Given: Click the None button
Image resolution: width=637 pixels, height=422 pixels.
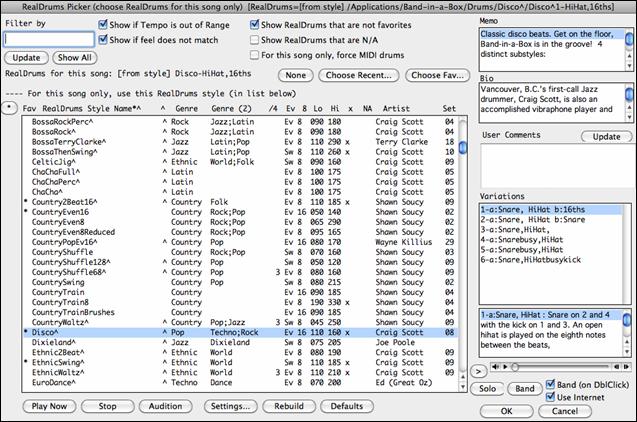Looking at the screenshot, I should coord(296,75).
